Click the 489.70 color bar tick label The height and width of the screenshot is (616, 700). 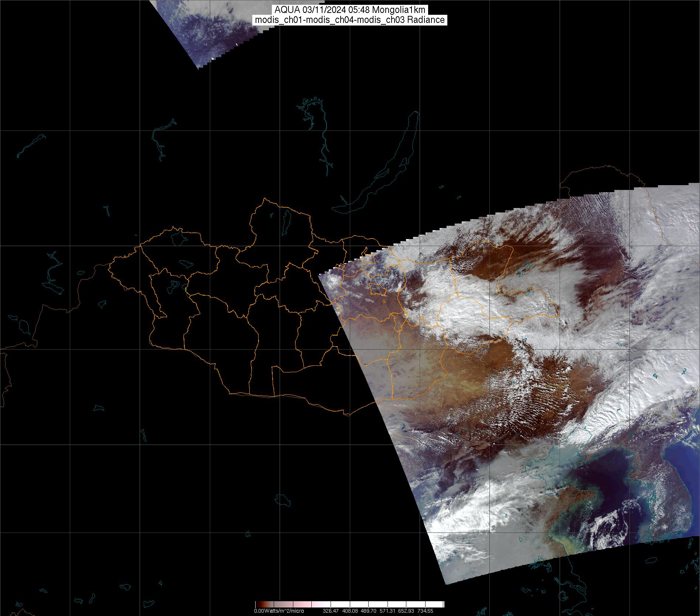(368, 611)
